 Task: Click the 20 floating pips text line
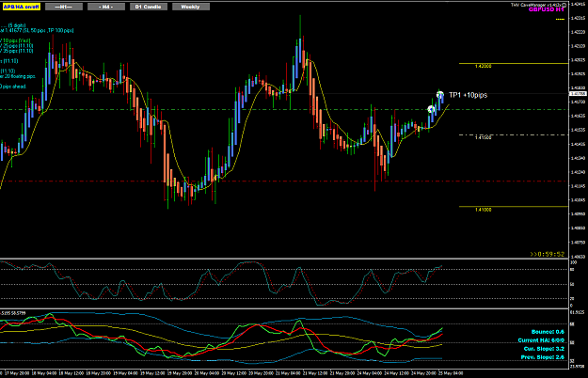pyautogui.click(x=18, y=76)
